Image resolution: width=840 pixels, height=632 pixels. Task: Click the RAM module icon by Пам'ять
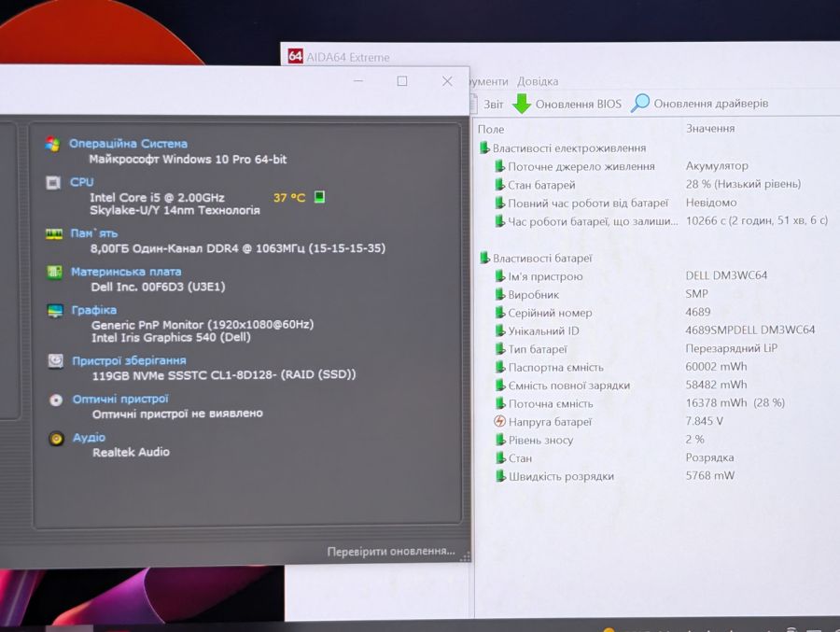[54, 234]
